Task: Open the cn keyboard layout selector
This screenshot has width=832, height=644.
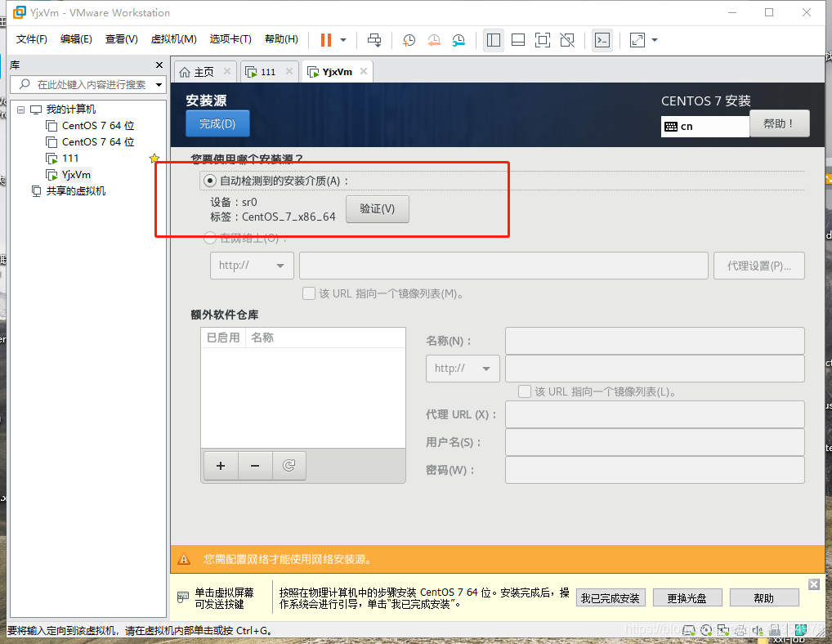Action: 705,126
